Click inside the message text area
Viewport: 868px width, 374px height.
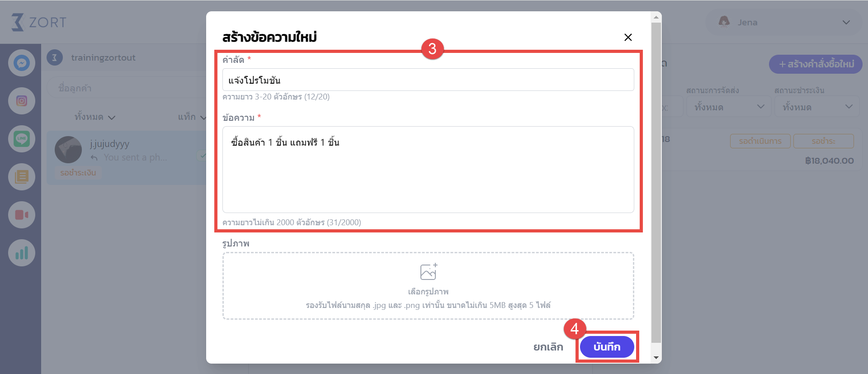(x=428, y=170)
